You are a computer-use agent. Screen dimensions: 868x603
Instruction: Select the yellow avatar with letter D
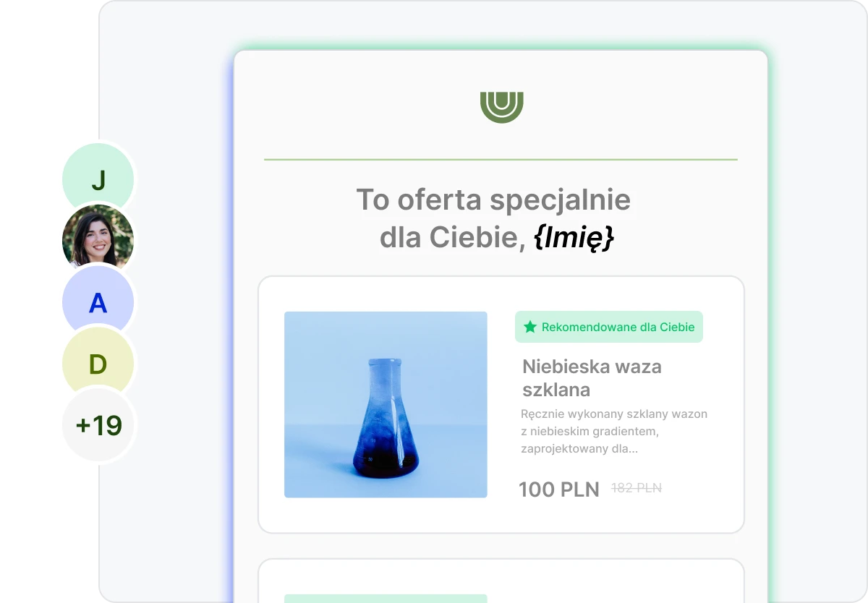98,364
